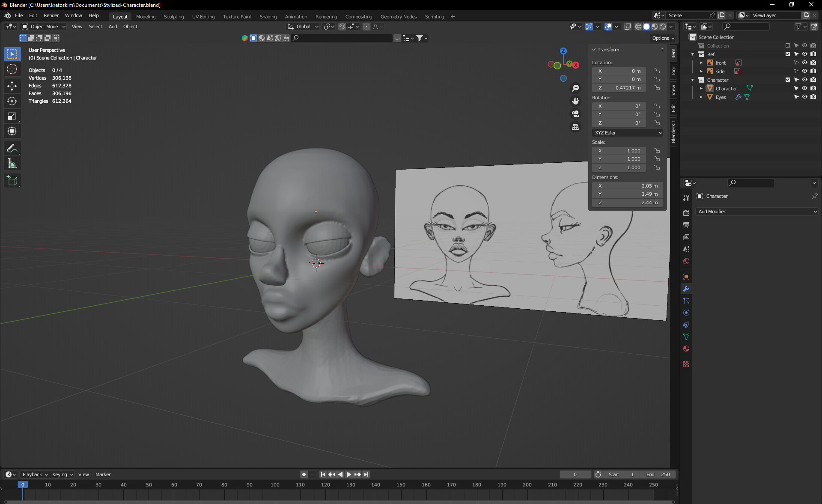Open the Render menu
Viewport: 822px width, 504px height.
tap(51, 15)
